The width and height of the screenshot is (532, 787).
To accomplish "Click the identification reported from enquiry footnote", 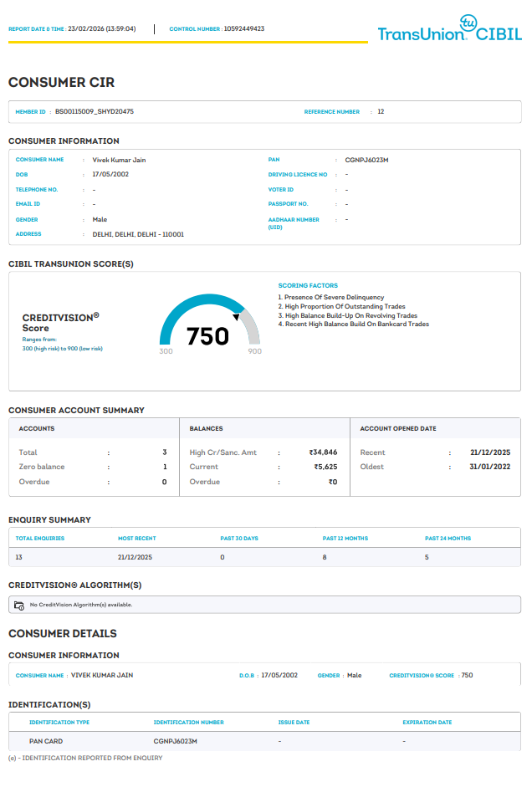I will 85,759.
